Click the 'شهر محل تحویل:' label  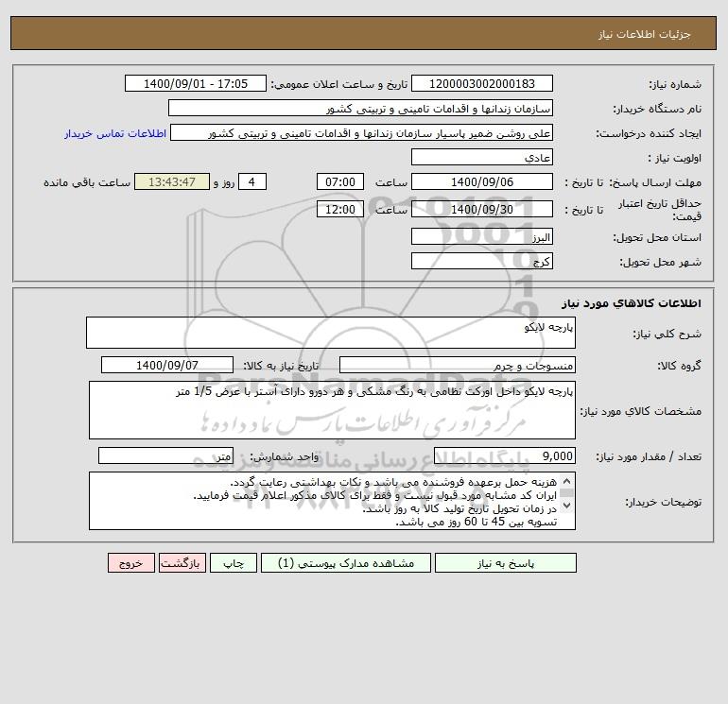[x=661, y=262]
